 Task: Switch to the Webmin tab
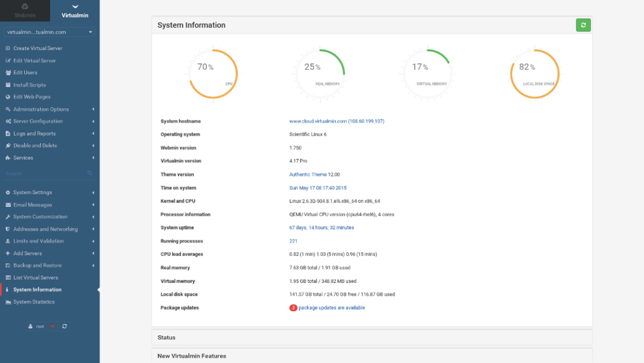click(25, 10)
